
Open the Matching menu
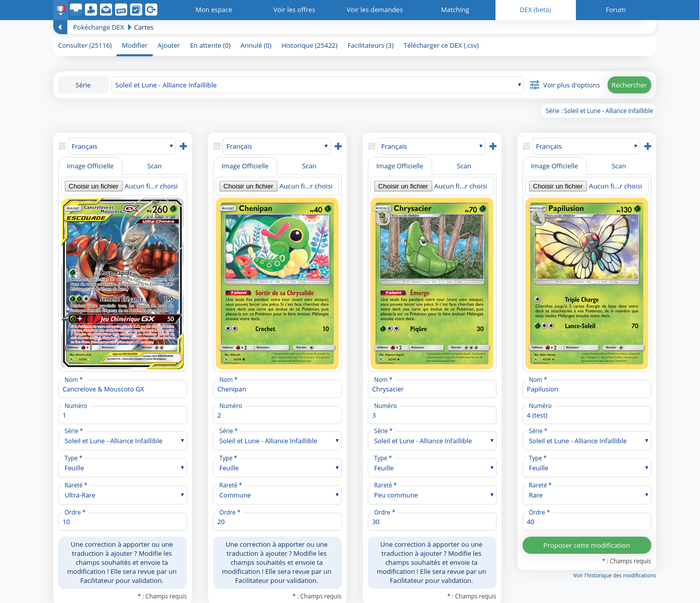(x=455, y=10)
